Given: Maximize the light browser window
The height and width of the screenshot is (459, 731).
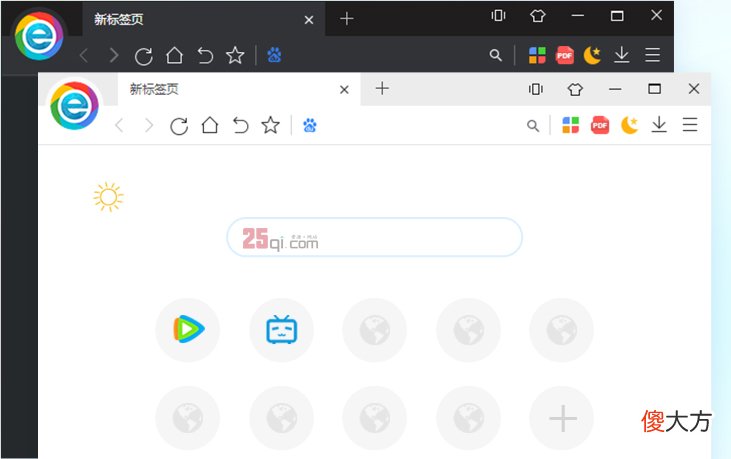Looking at the screenshot, I should click(x=655, y=89).
